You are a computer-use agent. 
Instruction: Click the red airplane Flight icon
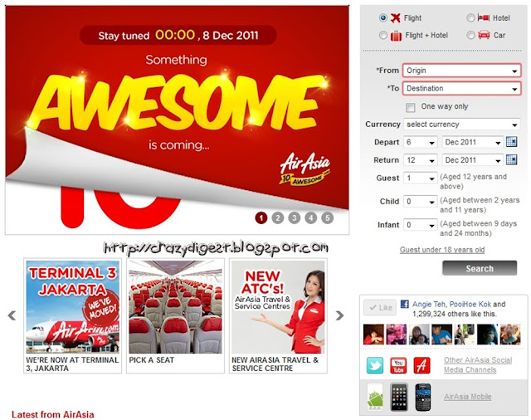[x=395, y=17]
